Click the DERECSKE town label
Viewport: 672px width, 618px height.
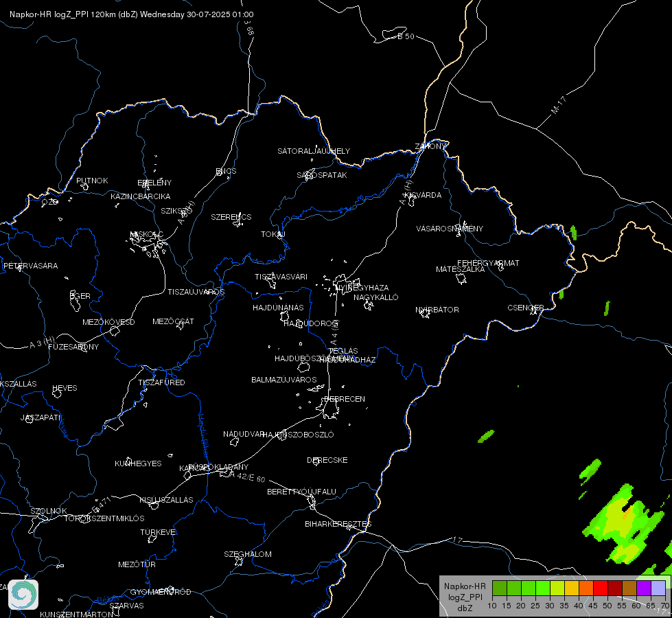(327, 460)
